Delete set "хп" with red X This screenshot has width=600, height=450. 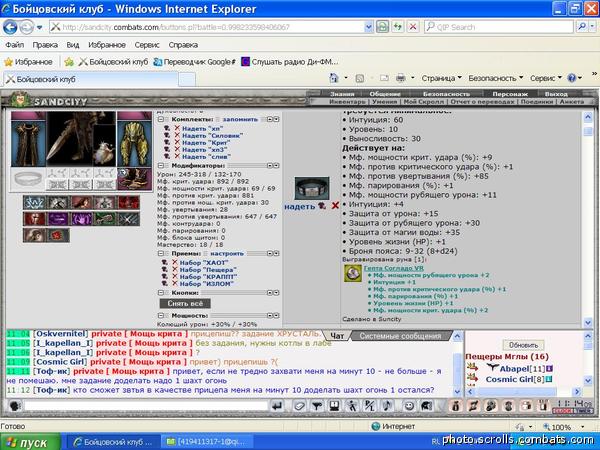pos(177,129)
